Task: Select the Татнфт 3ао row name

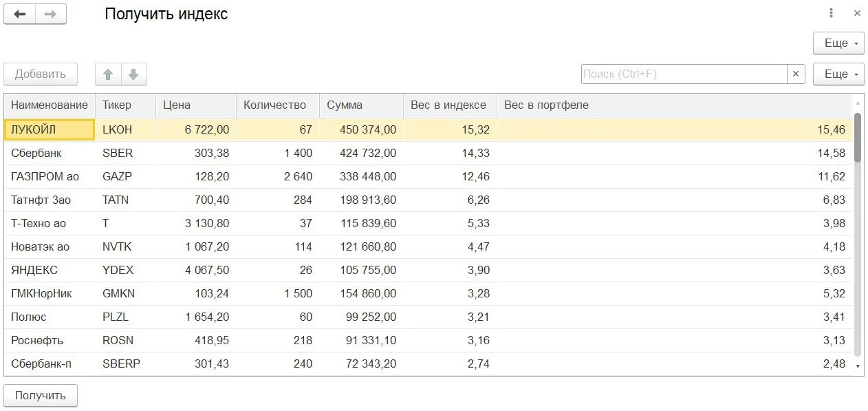Action: pyautogui.click(x=50, y=200)
